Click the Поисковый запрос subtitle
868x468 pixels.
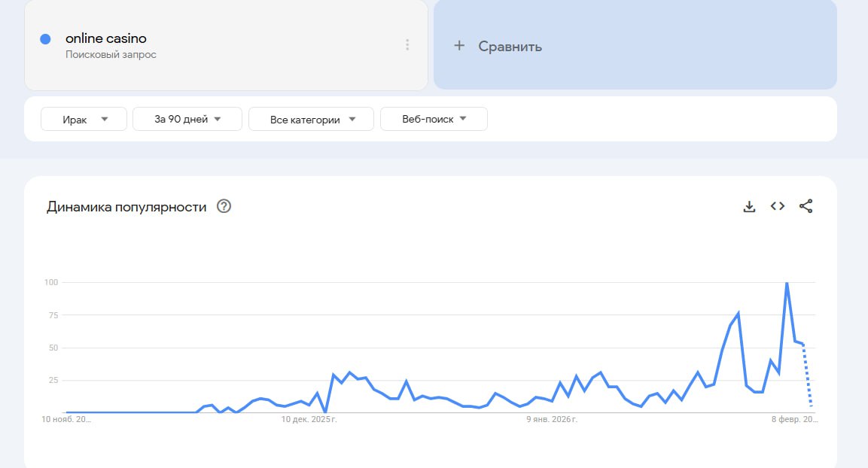[x=111, y=55]
